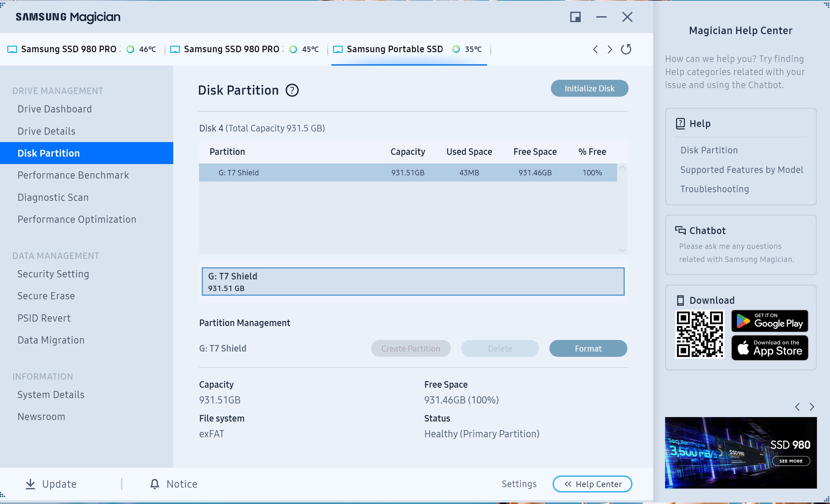Screen dimensions: 830x504
Task: Click the Notice bell icon
Action: pyautogui.click(x=155, y=484)
